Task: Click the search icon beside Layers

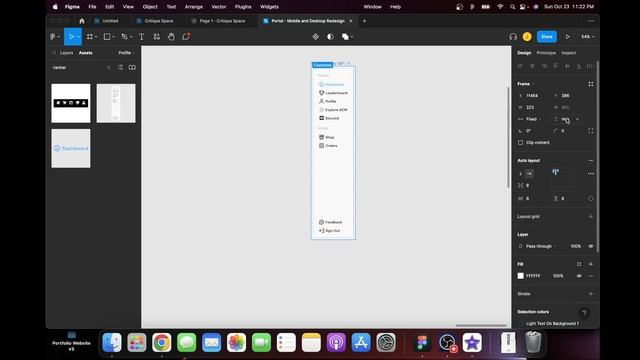Action: tap(54, 53)
